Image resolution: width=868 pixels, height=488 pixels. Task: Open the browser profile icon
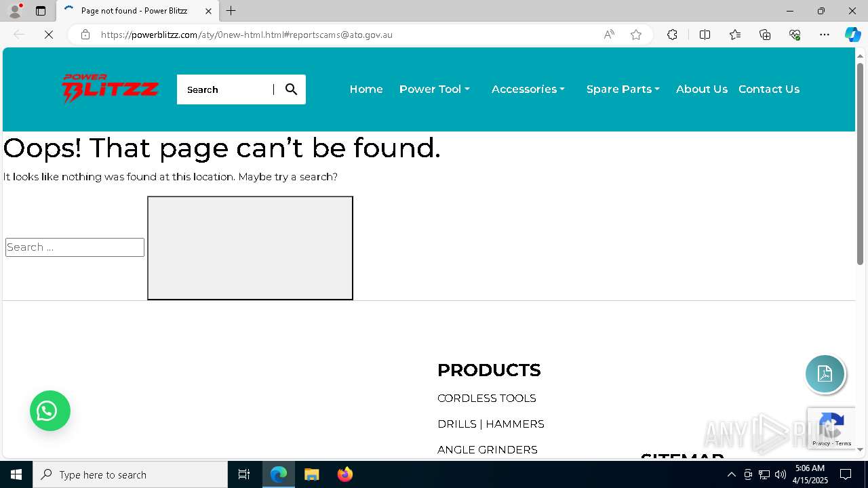[x=15, y=11]
